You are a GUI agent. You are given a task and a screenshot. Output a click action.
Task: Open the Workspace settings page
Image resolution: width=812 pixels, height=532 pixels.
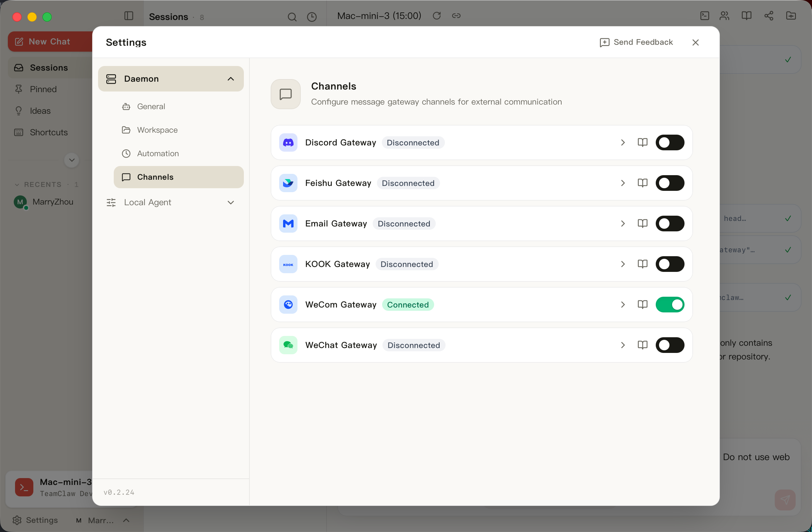178,130
